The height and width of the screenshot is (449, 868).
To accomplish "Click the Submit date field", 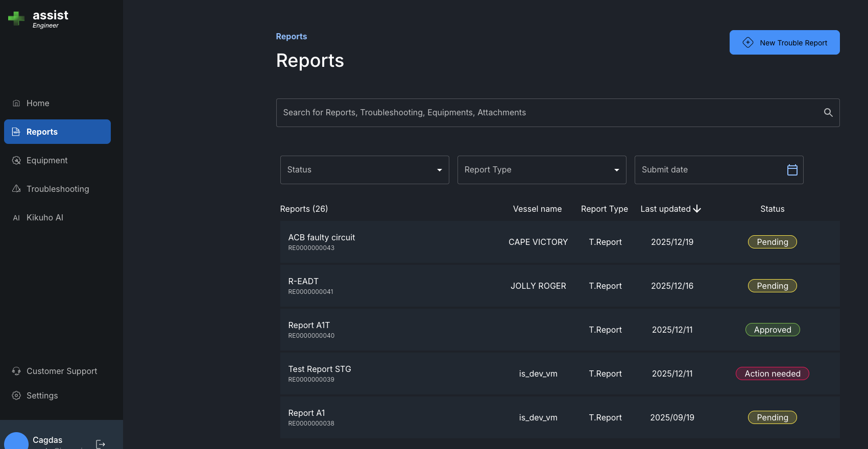I will point(719,170).
